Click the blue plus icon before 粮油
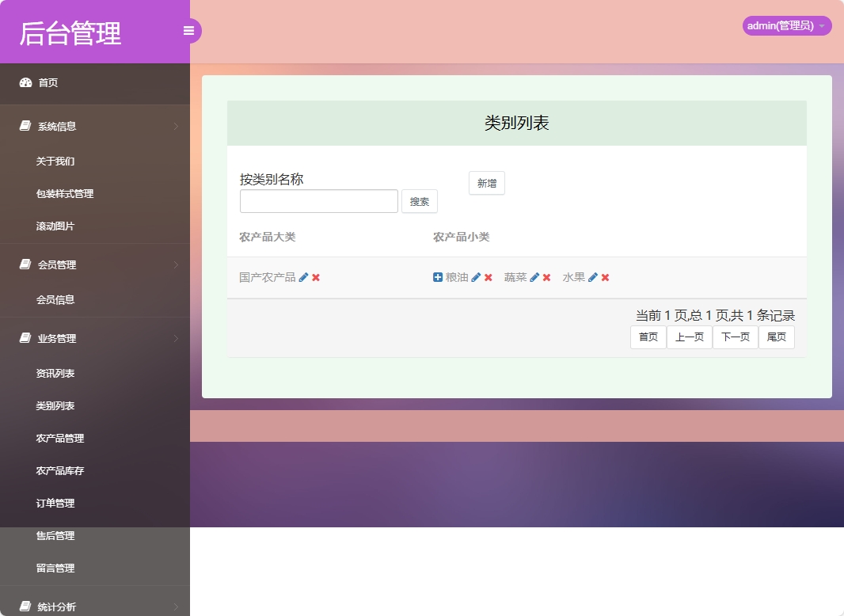Viewport: 844px width, 616px height. pyautogui.click(x=437, y=277)
